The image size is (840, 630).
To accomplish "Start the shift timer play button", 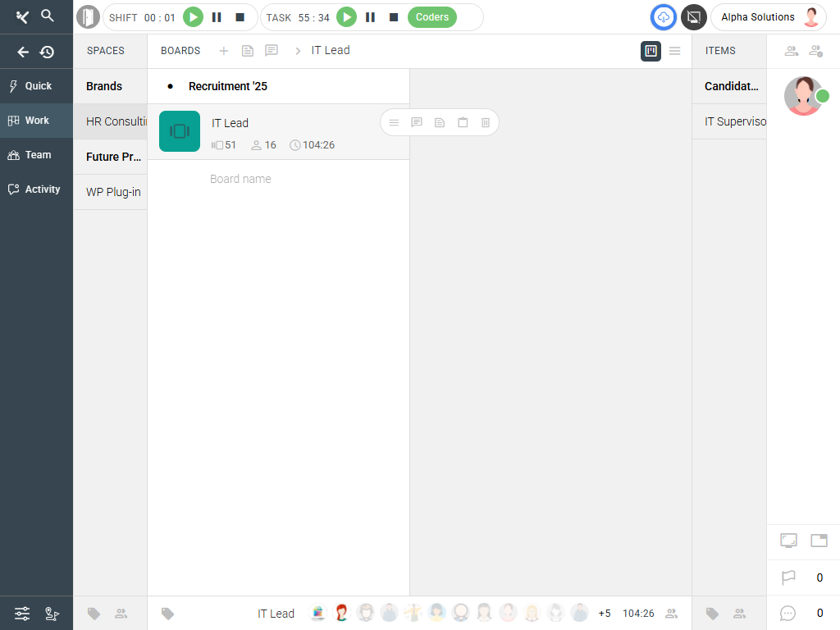I will (193, 17).
